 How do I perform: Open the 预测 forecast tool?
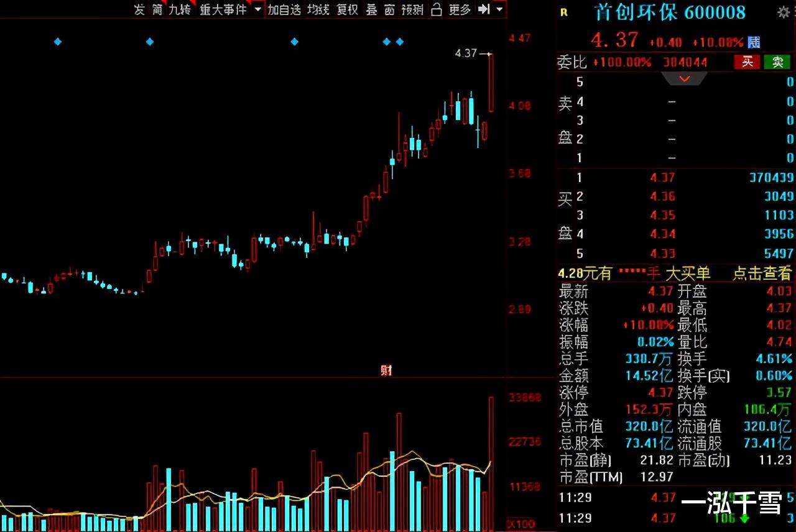coord(412,9)
